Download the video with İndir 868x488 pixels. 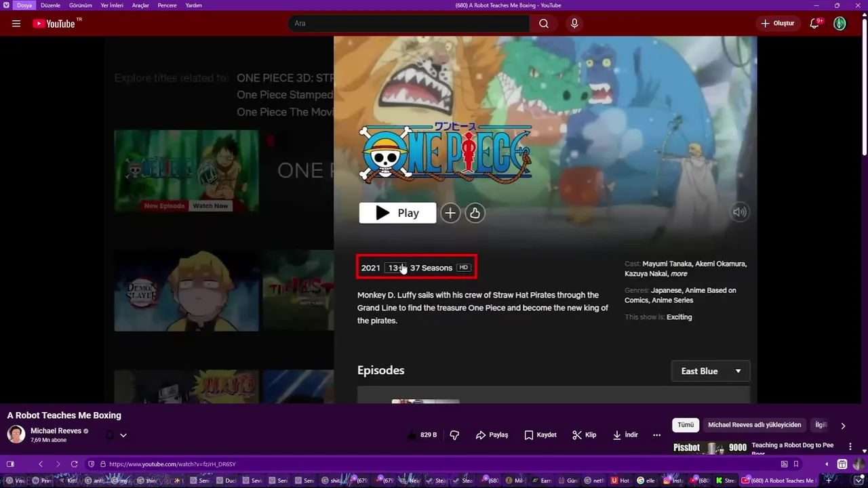pos(625,435)
